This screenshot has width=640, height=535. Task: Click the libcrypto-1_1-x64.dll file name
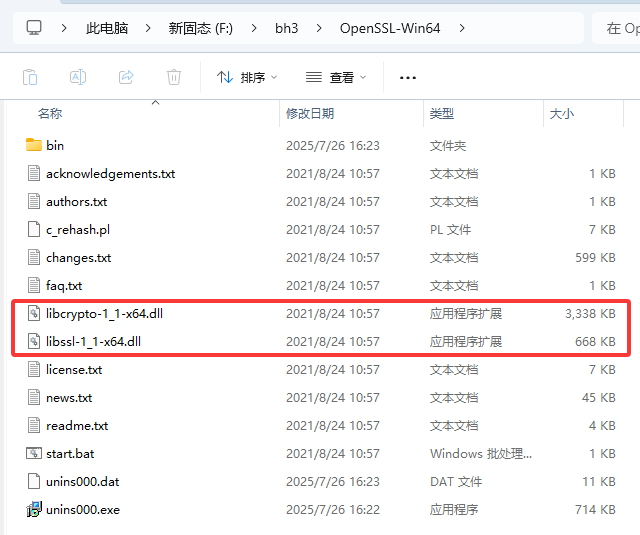click(x=104, y=314)
